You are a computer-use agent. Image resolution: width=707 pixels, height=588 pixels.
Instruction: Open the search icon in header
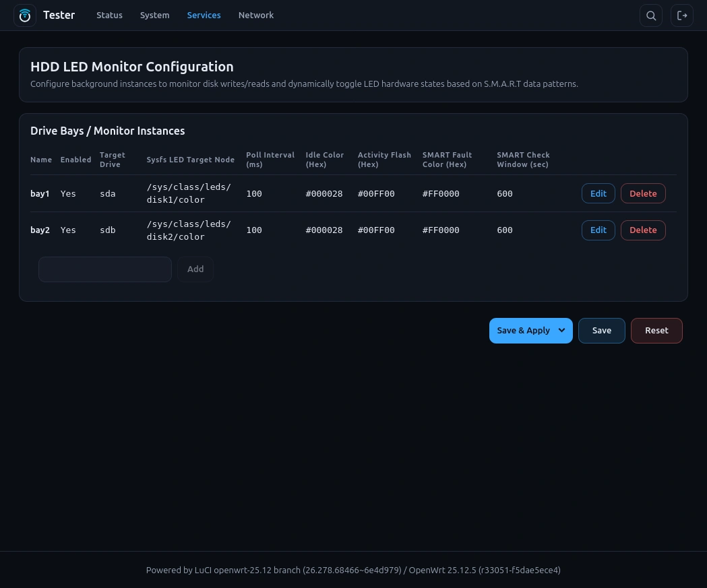pyautogui.click(x=650, y=15)
